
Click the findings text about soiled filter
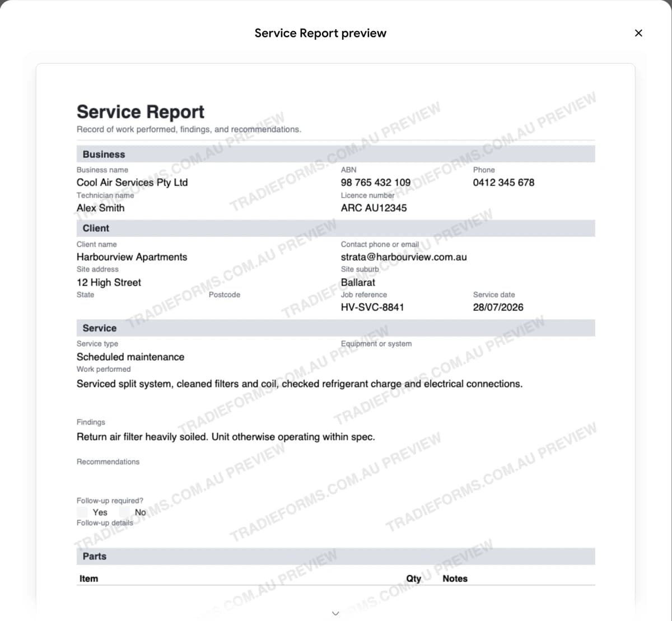click(x=226, y=437)
